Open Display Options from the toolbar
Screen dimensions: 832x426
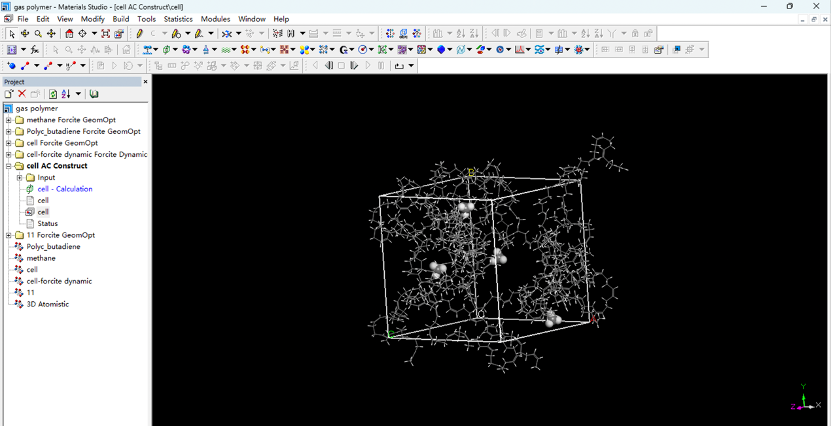tap(119, 33)
